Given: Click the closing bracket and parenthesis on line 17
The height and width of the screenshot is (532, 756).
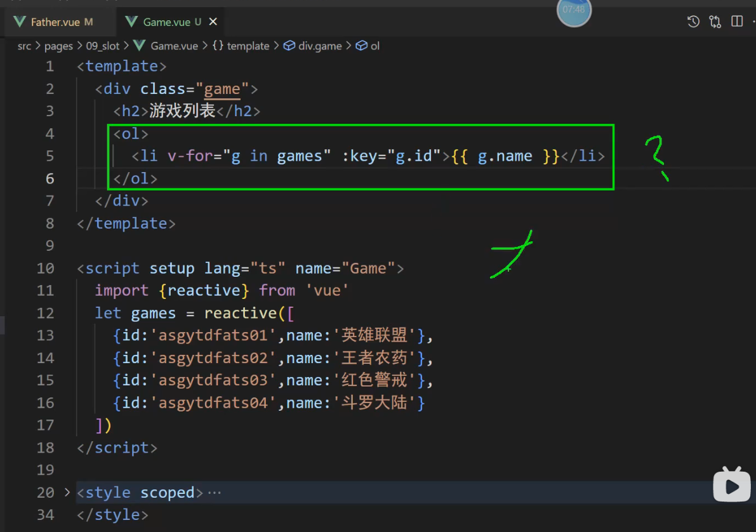Looking at the screenshot, I should 103,425.
